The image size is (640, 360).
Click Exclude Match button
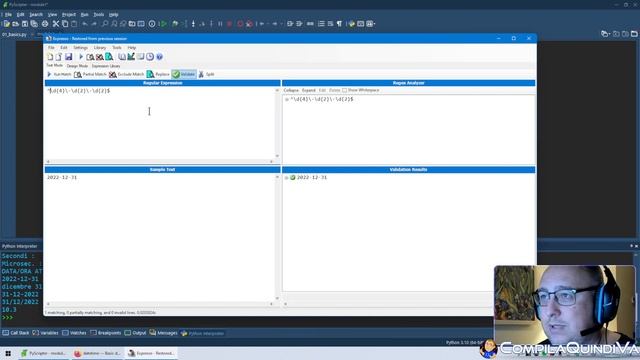pyautogui.click(x=127, y=74)
